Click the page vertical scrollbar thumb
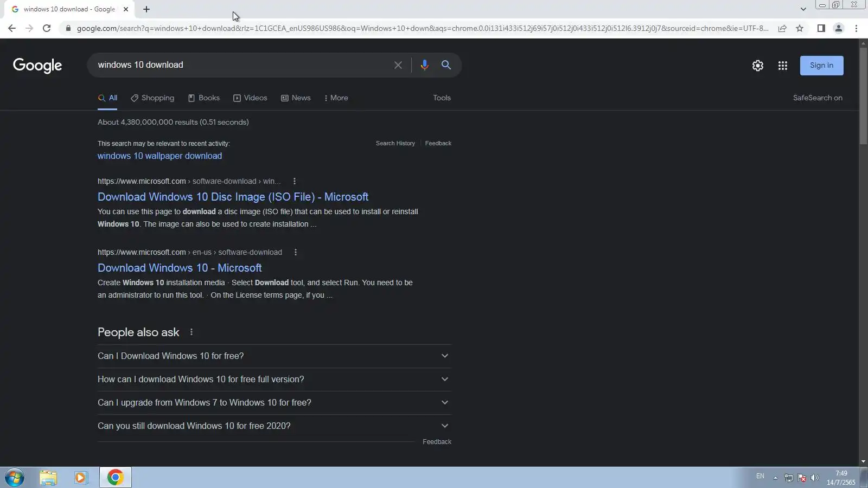The width and height of the screenshot is (868, 488). 863,95
